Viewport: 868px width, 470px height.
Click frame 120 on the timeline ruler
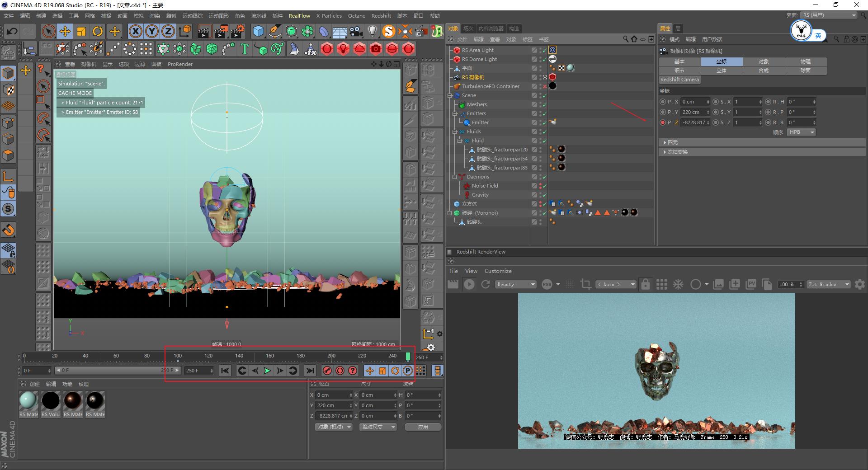(x=208, y=356)
